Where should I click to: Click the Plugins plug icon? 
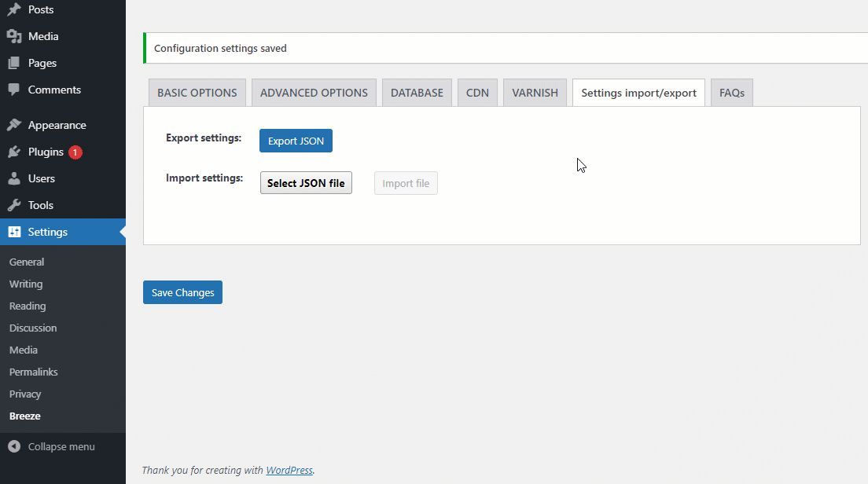pyautogui.click(x=14, y=152)
